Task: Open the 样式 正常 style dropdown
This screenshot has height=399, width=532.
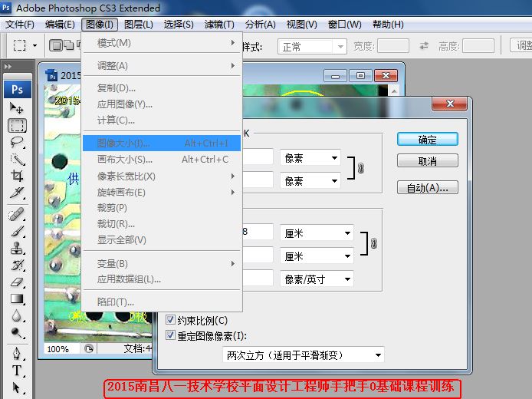Action: pos(312,47)
